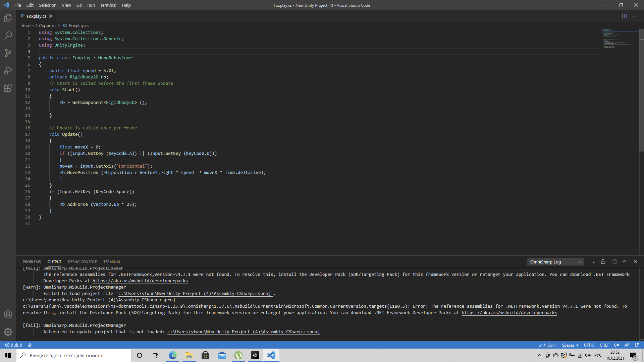Screen dimensions: 644x362
Task: Toggle output scroll lock icon
Action: click(x=603, y=261)
